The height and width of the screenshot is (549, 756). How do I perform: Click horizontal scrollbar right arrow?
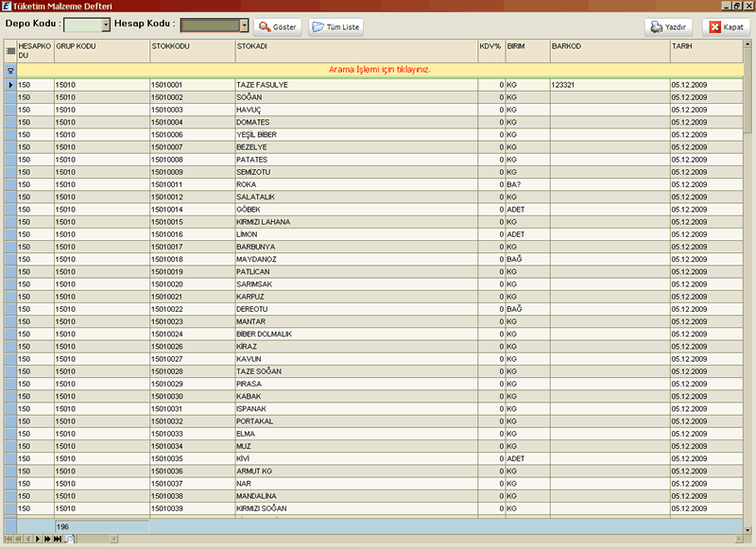[x=739, y=539]
